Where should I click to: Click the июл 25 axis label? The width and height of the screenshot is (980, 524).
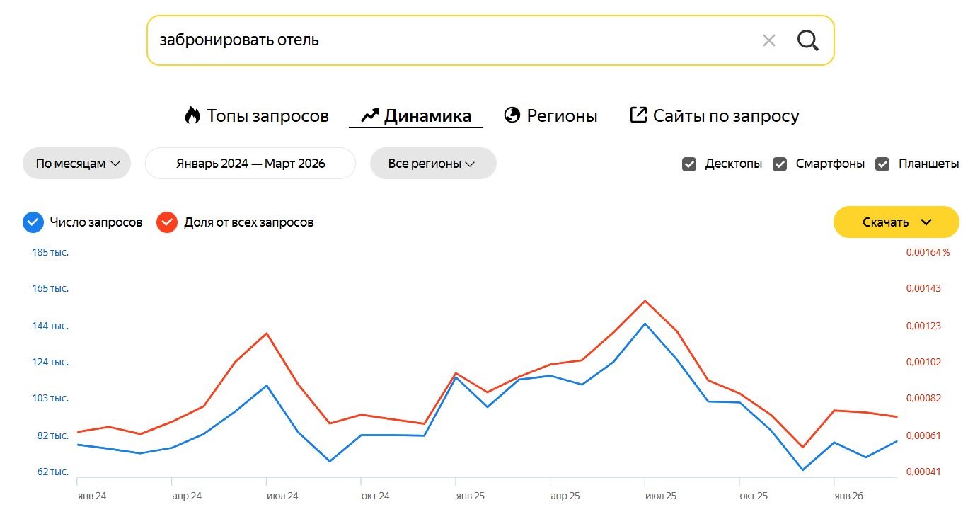click(x=661, y=496)
